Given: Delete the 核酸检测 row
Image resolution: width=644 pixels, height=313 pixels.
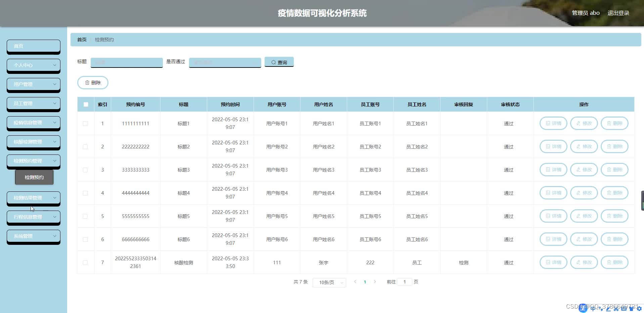Looking at the screenshot, I should [x=614, y=262].
